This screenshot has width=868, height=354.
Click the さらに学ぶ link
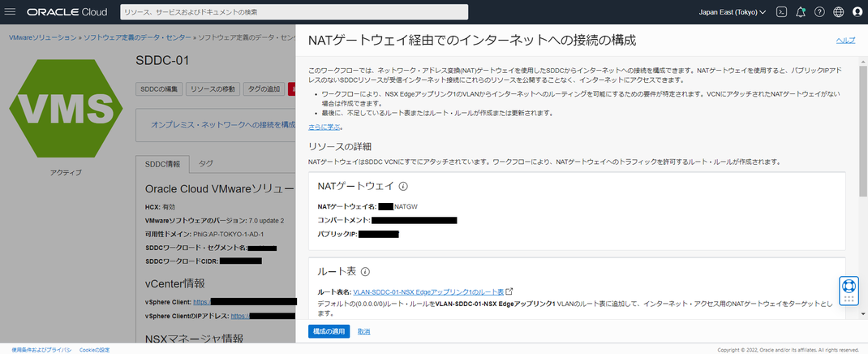point(324,127)
